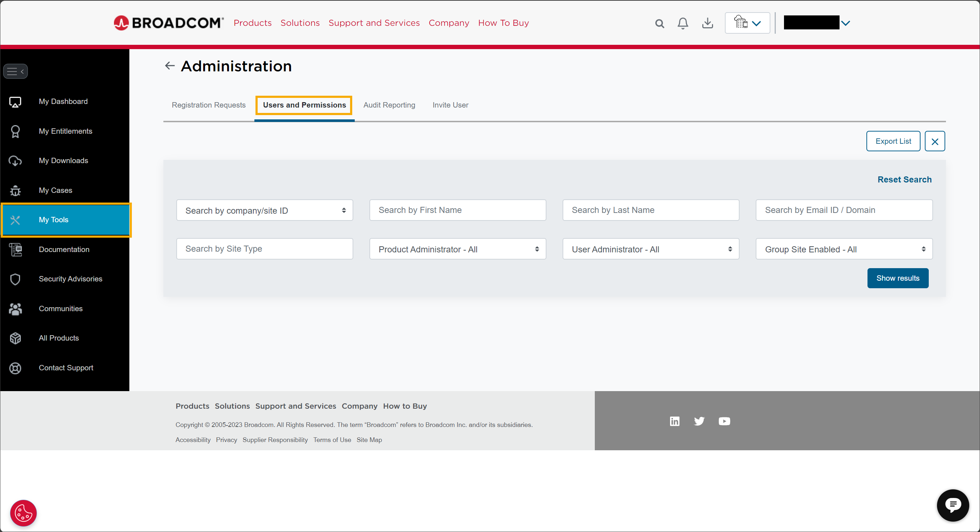The width and height of the screenshot is (980, 532).
Task: Open Support and Services top menu
Action: point(374,23)
